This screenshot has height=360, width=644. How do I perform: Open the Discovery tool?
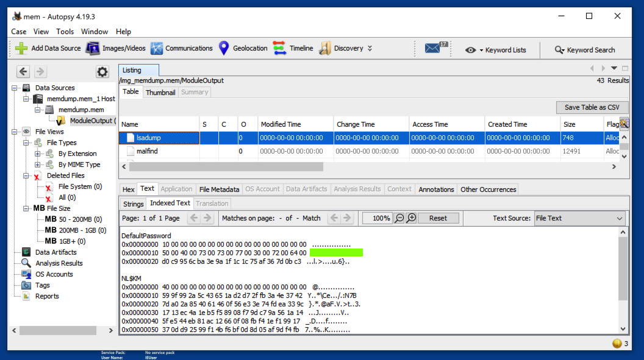pyautogui.click(x=342, y=48)
